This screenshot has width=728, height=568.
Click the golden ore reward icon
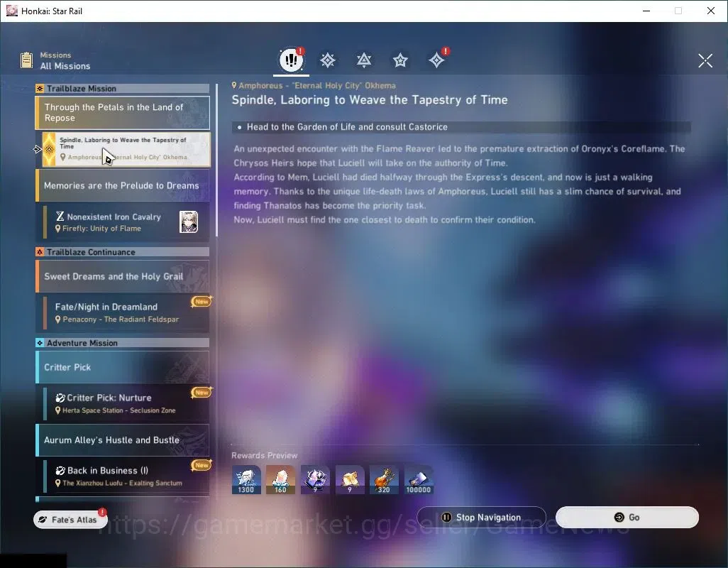pyautogui.click(x=350, y=479)
